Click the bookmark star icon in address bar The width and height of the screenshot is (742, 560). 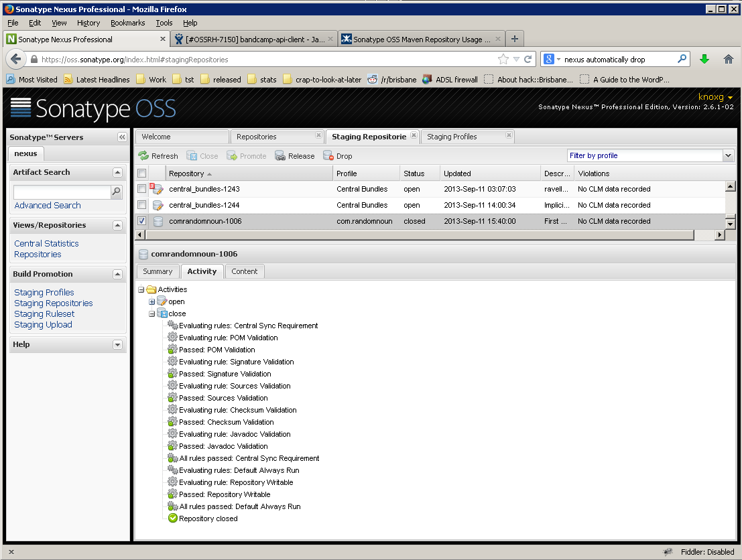[x=503, y=59]
